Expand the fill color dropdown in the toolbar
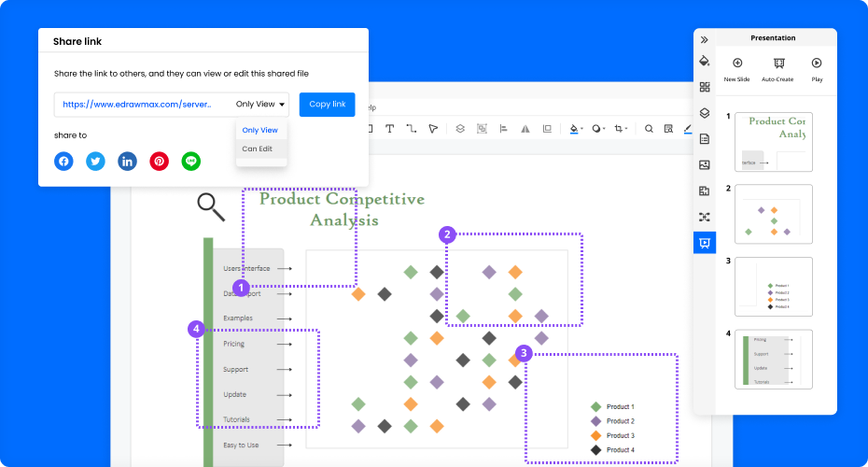The height and width of the screenshot is (467, 868). click(x=582, y=129)
